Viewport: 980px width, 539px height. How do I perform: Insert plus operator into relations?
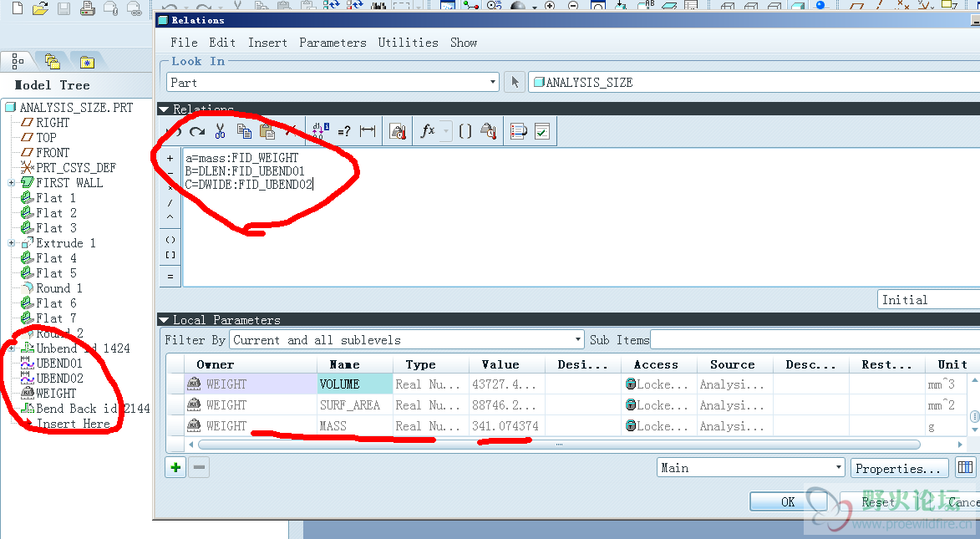click(170, 158)
